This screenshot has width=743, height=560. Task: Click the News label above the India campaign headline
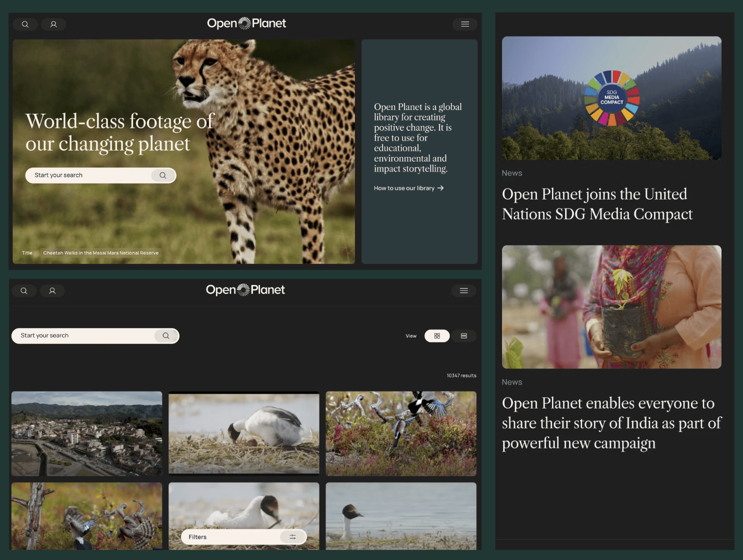(x=512, y=382)
